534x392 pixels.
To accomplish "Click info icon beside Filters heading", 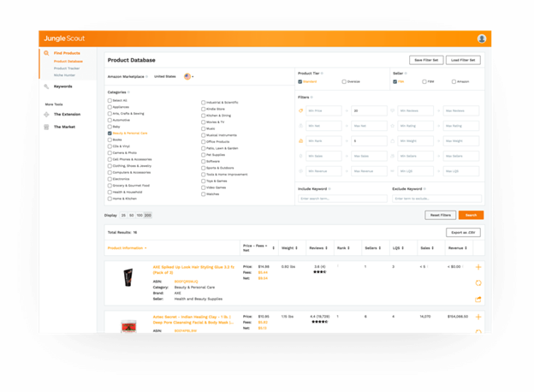I will (311, 98).
